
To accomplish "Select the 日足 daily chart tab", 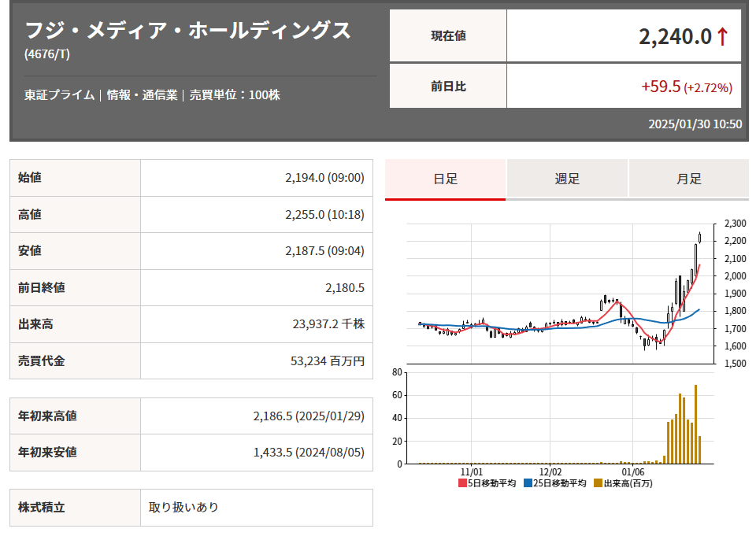I will pos(445,179).
